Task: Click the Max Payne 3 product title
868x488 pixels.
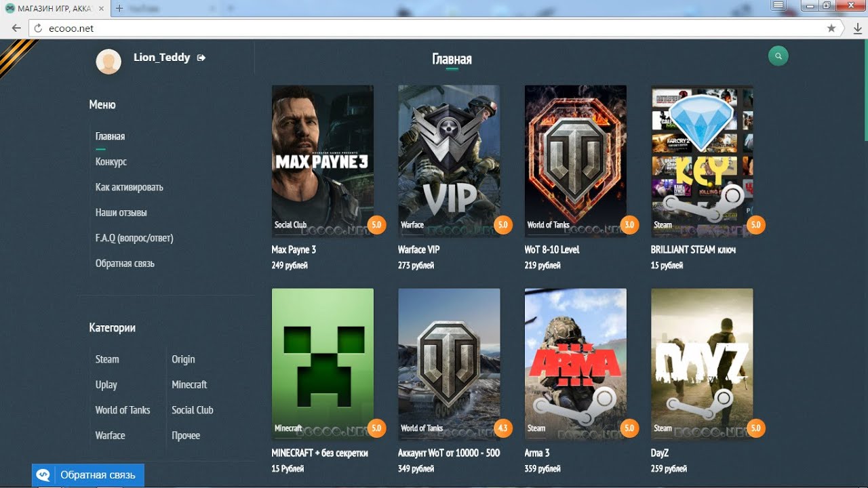Action: pyautogui.click(x=294, y=250)
